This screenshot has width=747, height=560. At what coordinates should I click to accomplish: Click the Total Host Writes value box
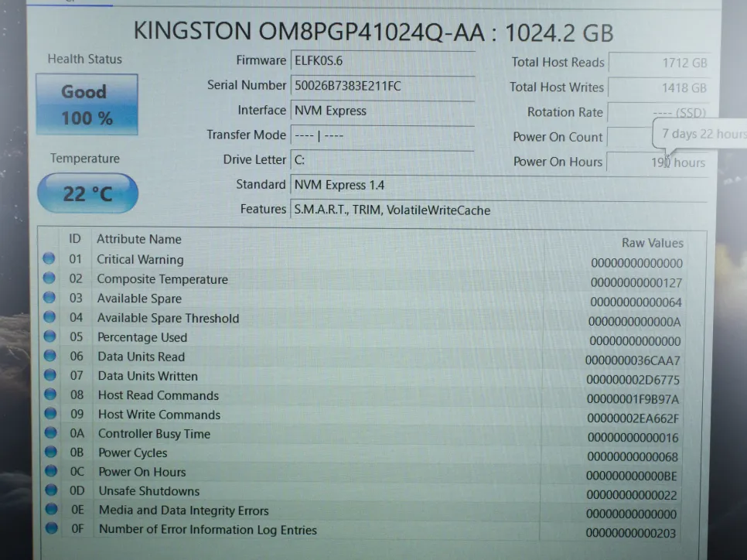[658, 87]
